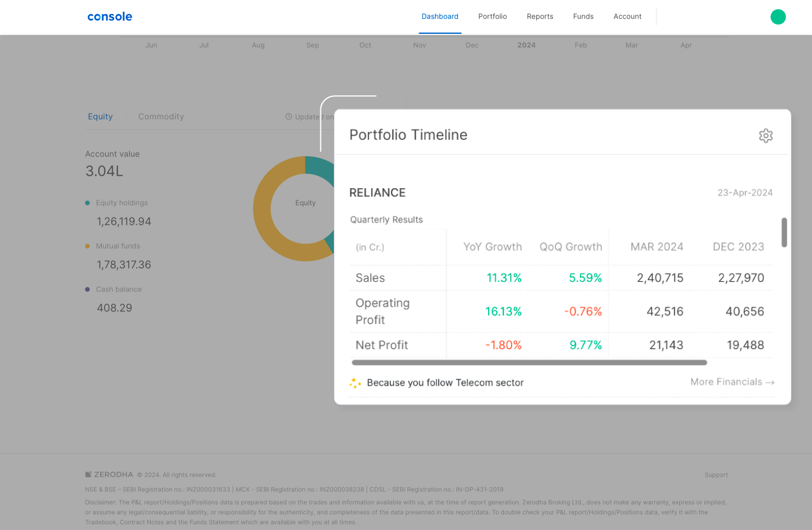Click the Account value 3.04L
Image resolution: width=812 pixels, height=530 pixels.
click(104, 171)
